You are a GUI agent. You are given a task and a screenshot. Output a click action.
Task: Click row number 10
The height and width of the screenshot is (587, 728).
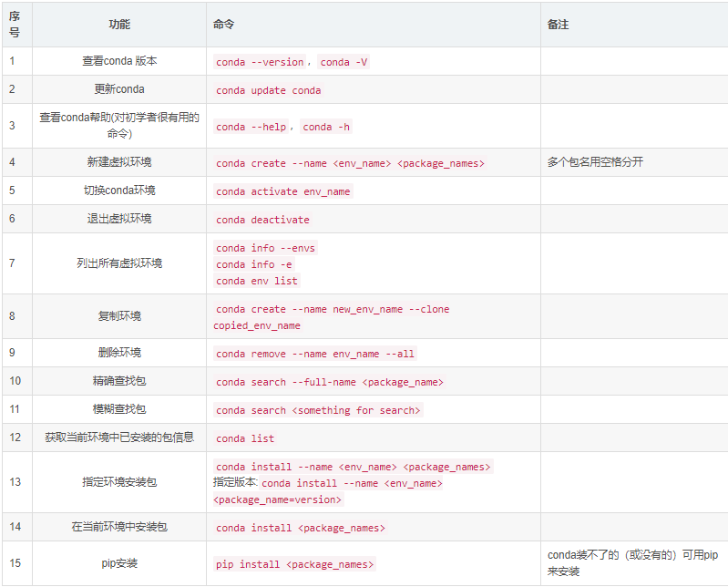(15, 381)
